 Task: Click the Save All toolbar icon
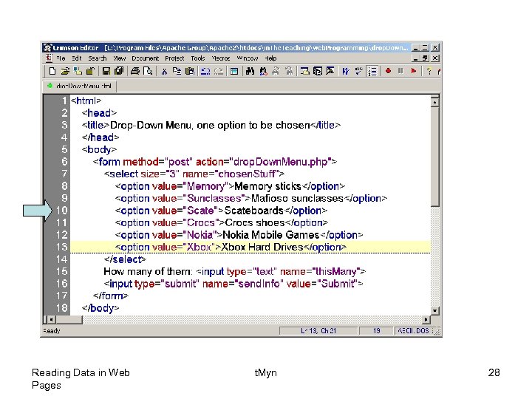point(119,71)
